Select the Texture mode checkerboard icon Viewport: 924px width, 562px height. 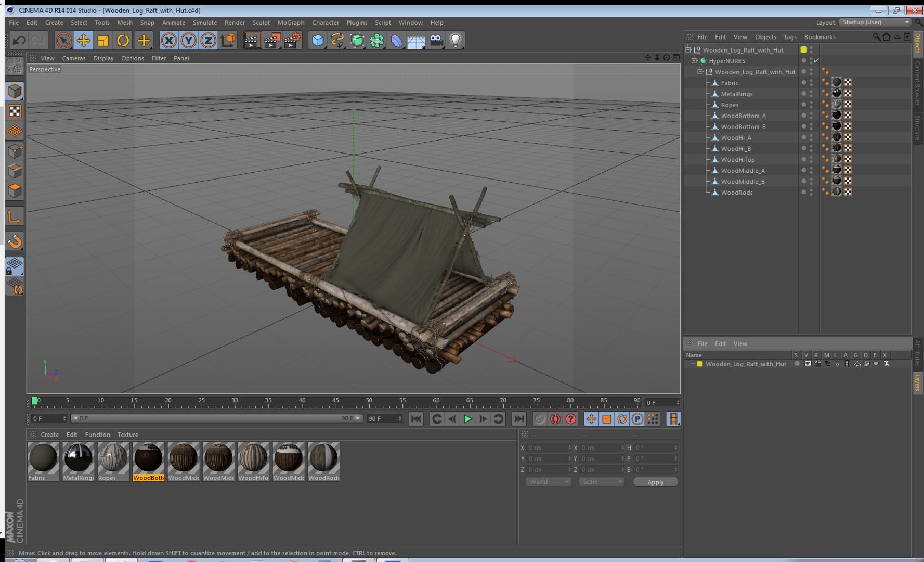pos(15,111)
